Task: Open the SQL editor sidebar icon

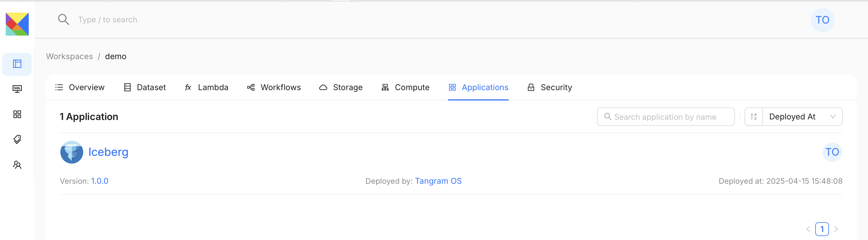Action: (17, 89)
